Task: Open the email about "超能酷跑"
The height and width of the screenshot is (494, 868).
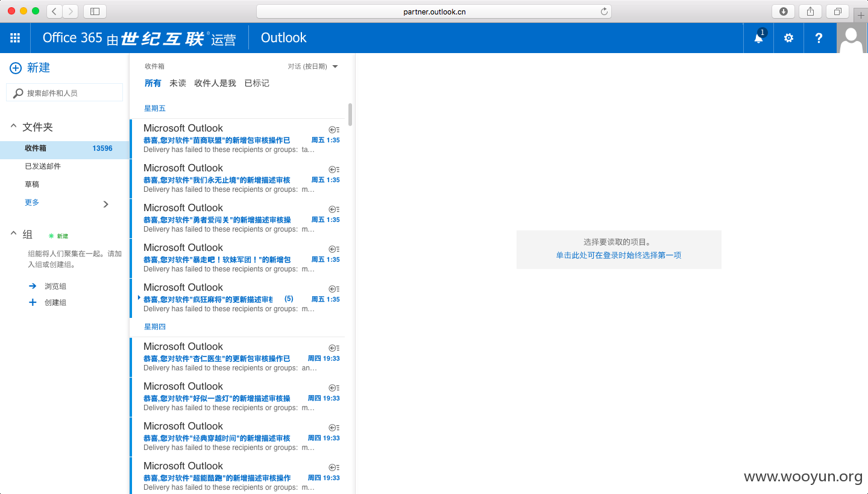Action: (237, 476)
